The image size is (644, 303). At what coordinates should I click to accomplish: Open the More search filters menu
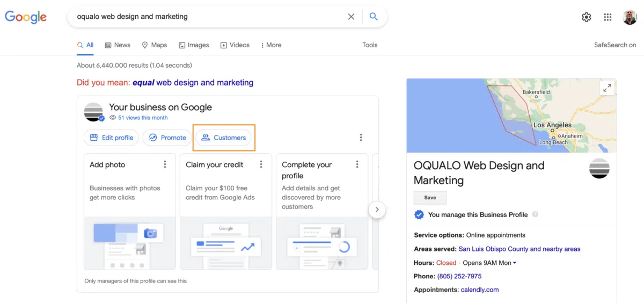270,45
